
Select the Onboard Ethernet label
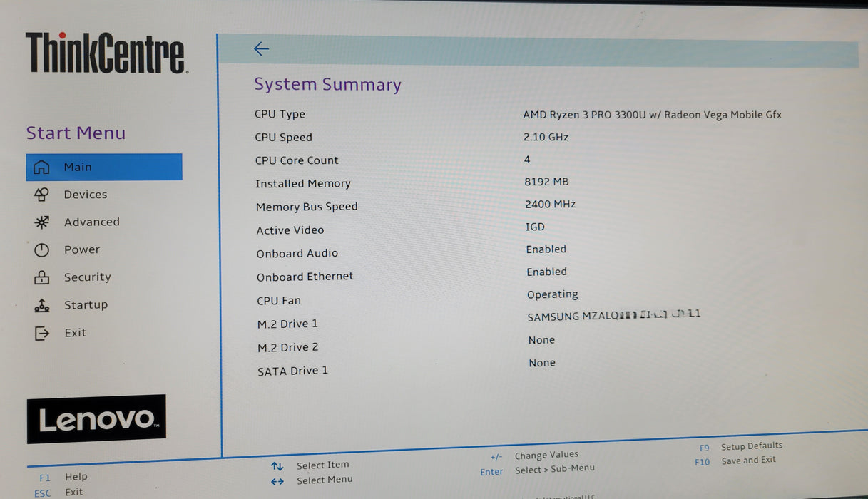(x=305, y=276)
